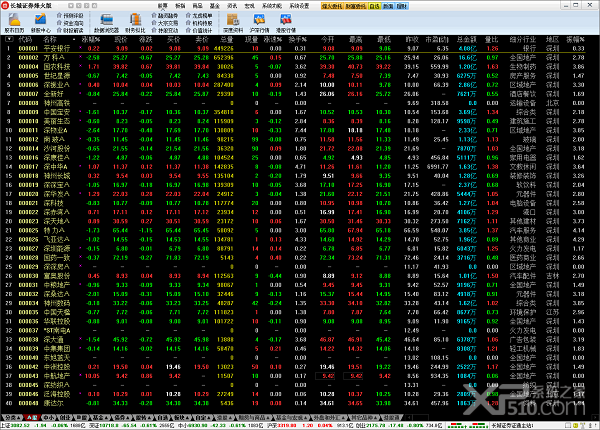Select stock row 000017 深中华A

click(x=300, y=167)
